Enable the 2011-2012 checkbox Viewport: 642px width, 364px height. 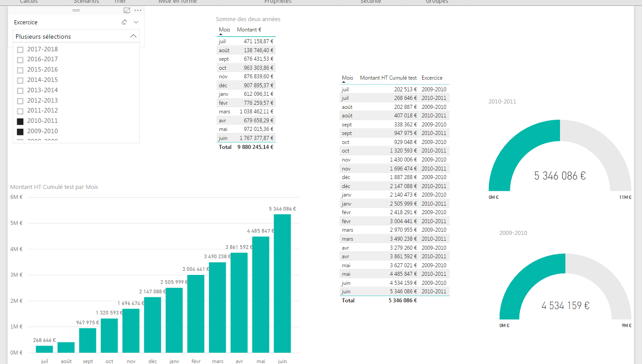coord(20,111)
